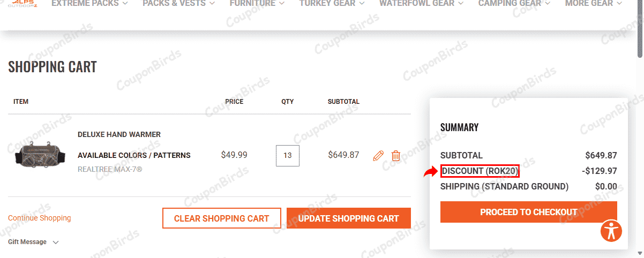Image resolution: width=644 pixels, height=258 pixels.
Task: Open the Waterfowl Gear menu
Action: point(422,4)
